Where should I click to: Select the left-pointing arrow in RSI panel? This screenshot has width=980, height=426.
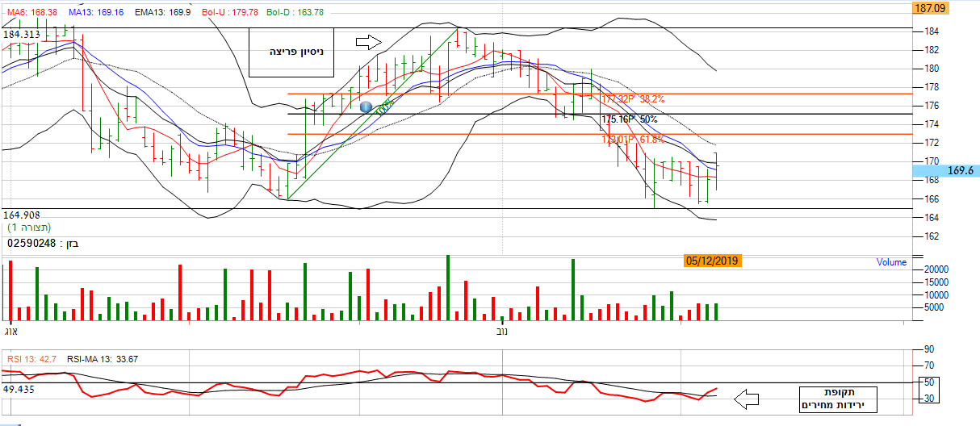pyautogui.click(x=746, y=398)
